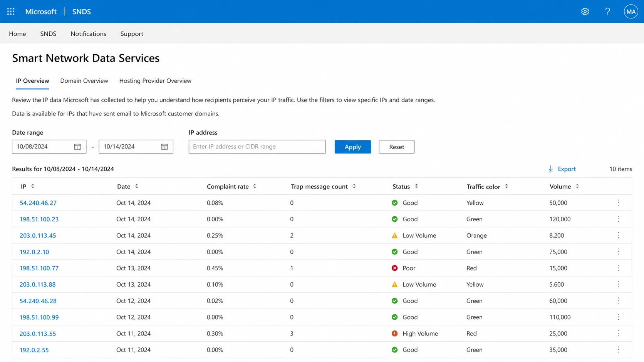Click the Orange traffic color cell

click(x=476, y=235)
